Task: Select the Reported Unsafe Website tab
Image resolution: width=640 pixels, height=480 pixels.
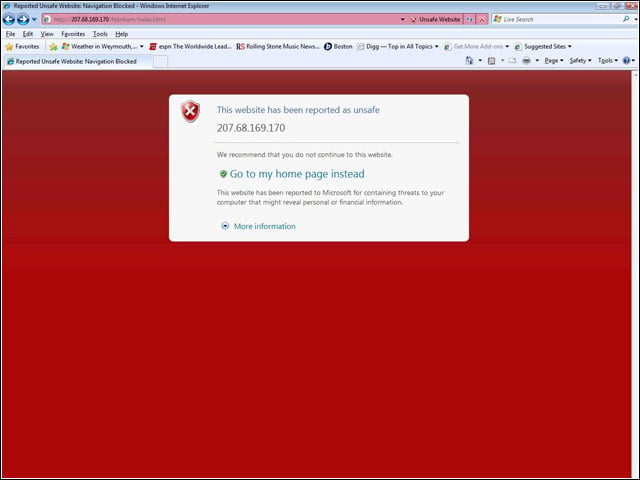Action: point(78,61)
